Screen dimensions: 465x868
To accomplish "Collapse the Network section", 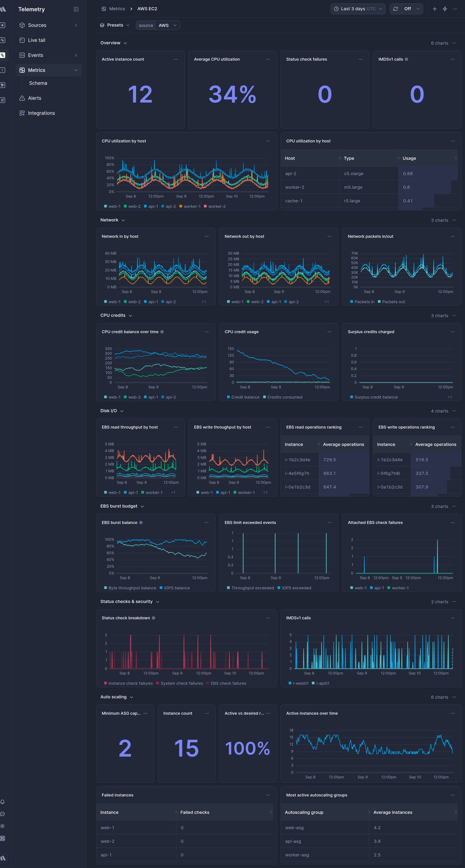I will (x=112, y=220).
